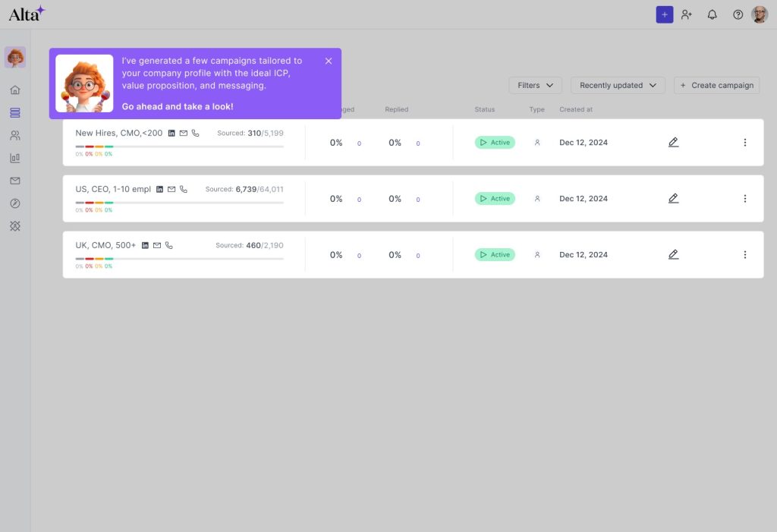This screenshot has height=532, width=777.
Task: Click the compass explore icon in the sidebar
Action: click(x=15, y=203)
